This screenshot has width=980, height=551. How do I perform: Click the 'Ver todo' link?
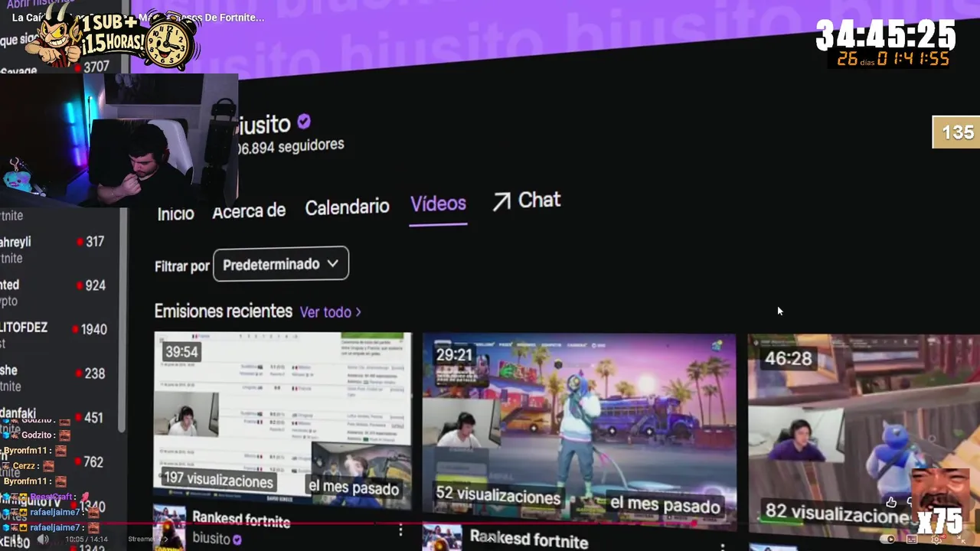tap(330, 312)
